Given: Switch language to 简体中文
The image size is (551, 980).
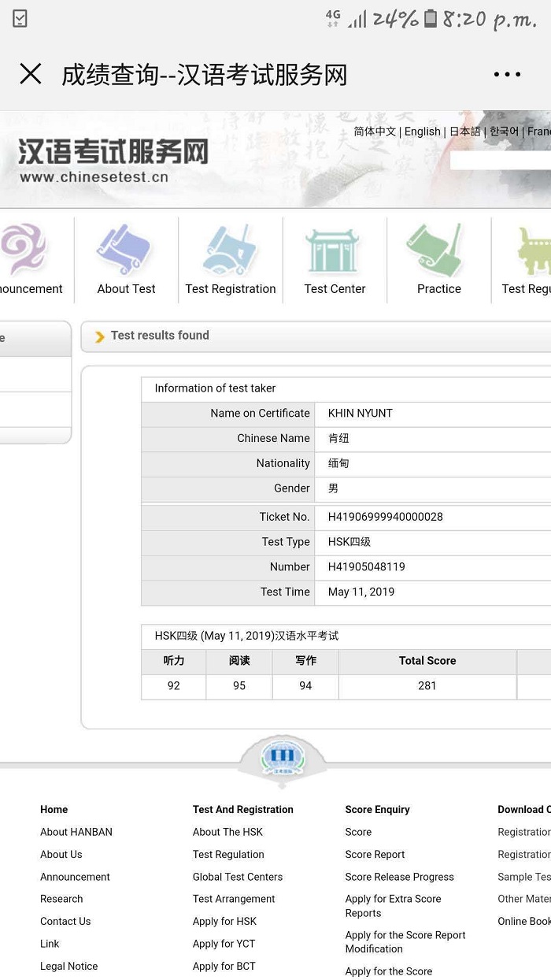Looking at the screenshot, I should point(375,132).
